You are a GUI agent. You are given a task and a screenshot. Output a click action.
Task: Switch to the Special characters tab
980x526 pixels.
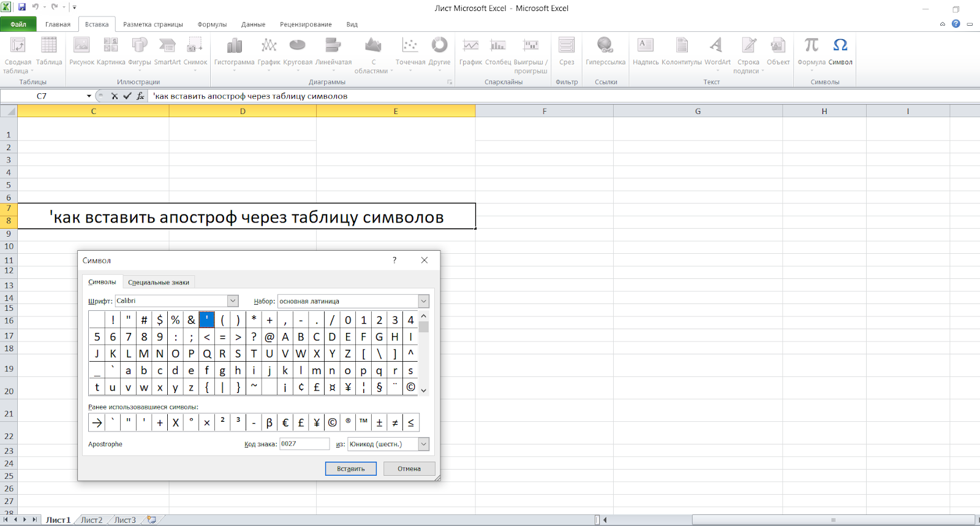pos(159,283)
